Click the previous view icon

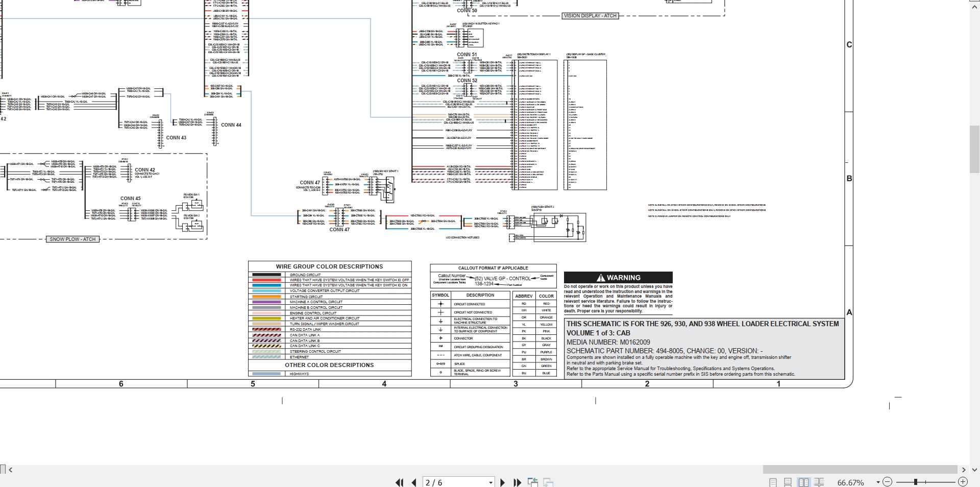tap(533, 482)
